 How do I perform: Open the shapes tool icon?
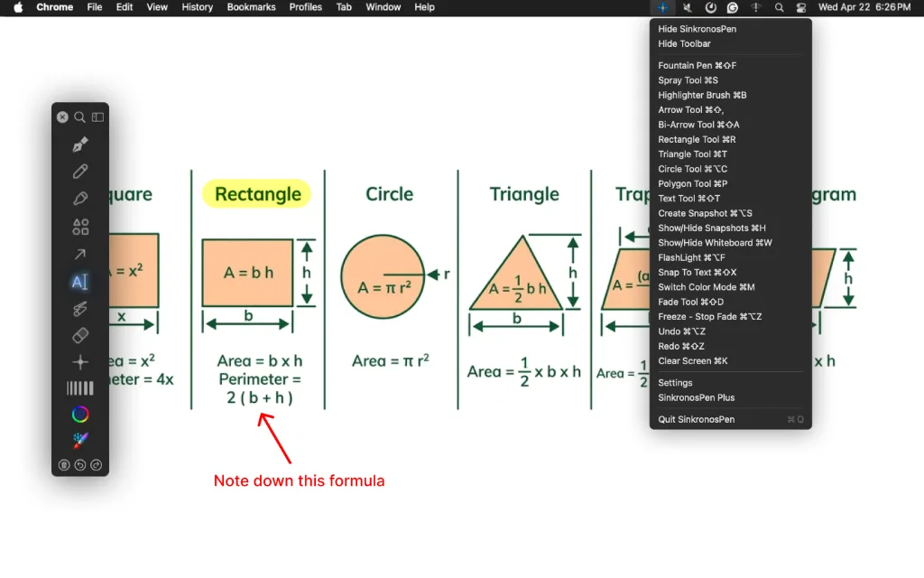click(x=80, y=227)
